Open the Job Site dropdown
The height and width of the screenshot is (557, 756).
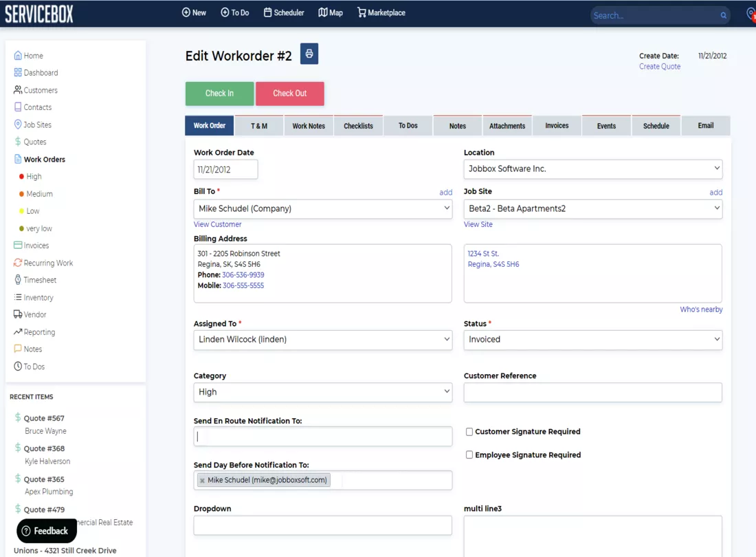click(x=593, y=209)
